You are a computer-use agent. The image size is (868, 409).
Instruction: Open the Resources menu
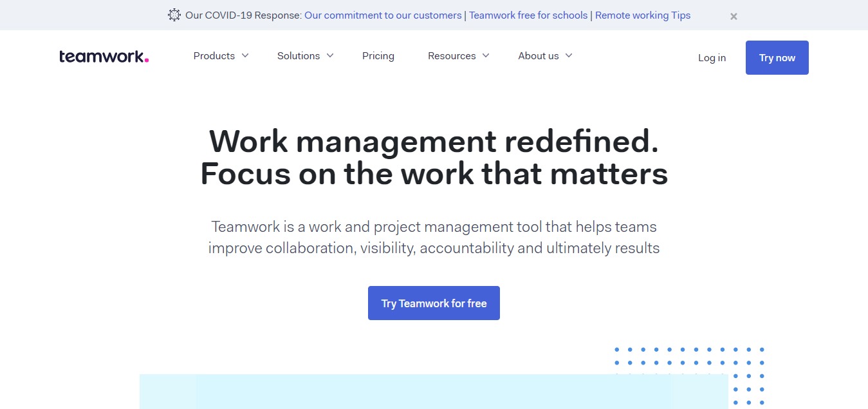click(452, 56)
